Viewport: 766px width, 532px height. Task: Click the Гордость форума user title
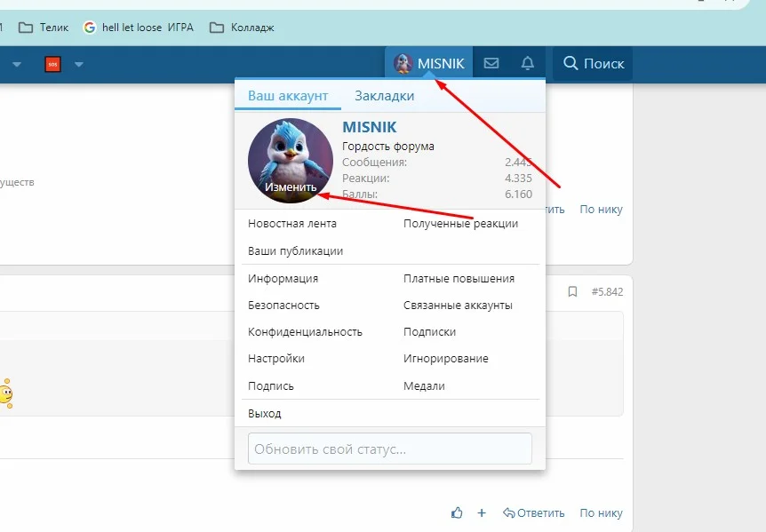pyautogui.click(x=387, y=147)
